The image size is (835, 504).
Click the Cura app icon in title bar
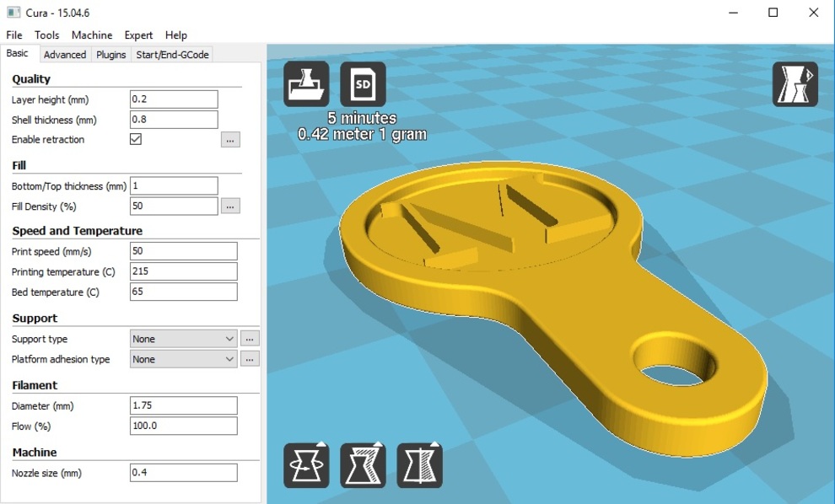pos(13,13)
